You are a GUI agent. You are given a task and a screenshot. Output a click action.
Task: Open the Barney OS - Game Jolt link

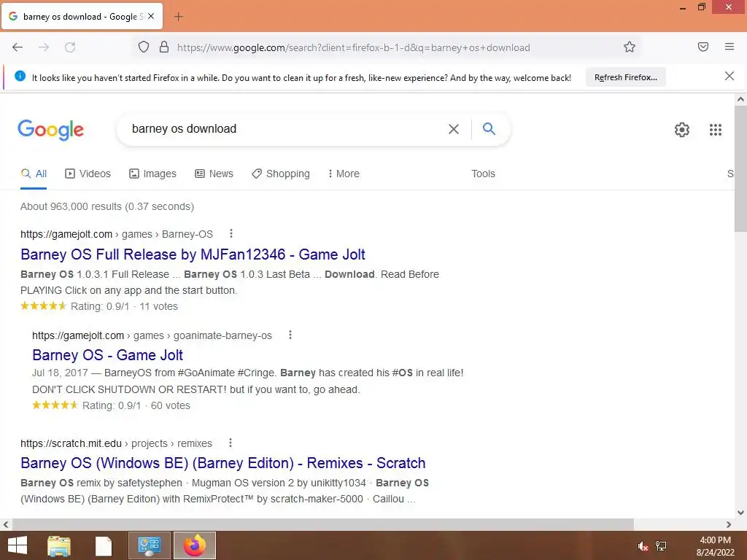(108, 355)
